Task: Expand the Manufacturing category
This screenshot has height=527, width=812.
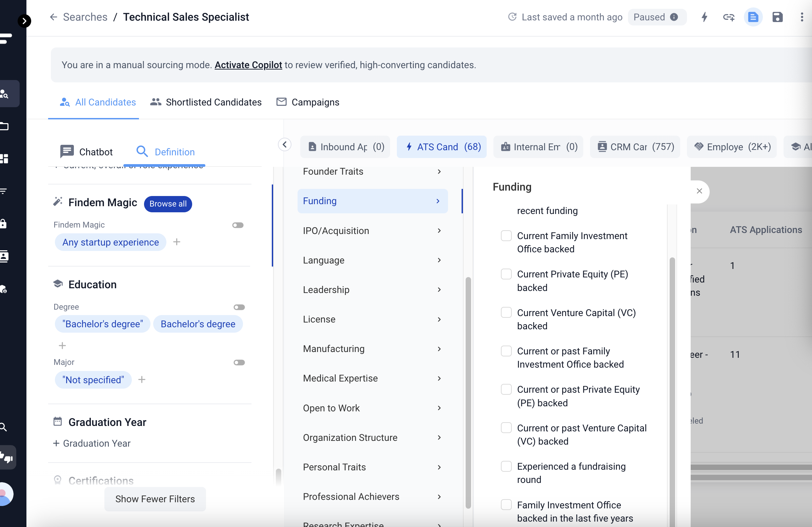Action: tap(372, 349)
